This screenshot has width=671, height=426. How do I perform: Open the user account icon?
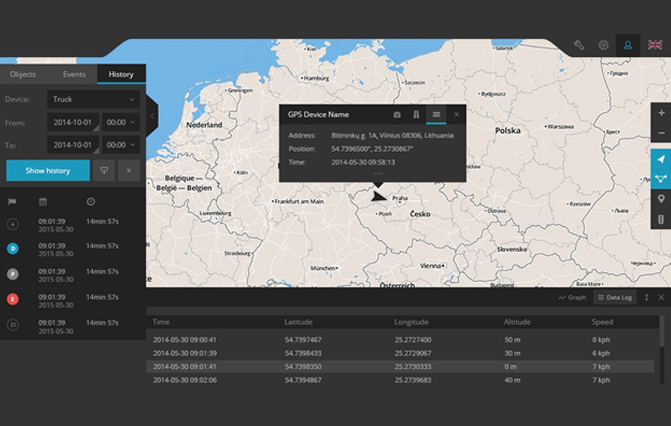pos(629,45)
